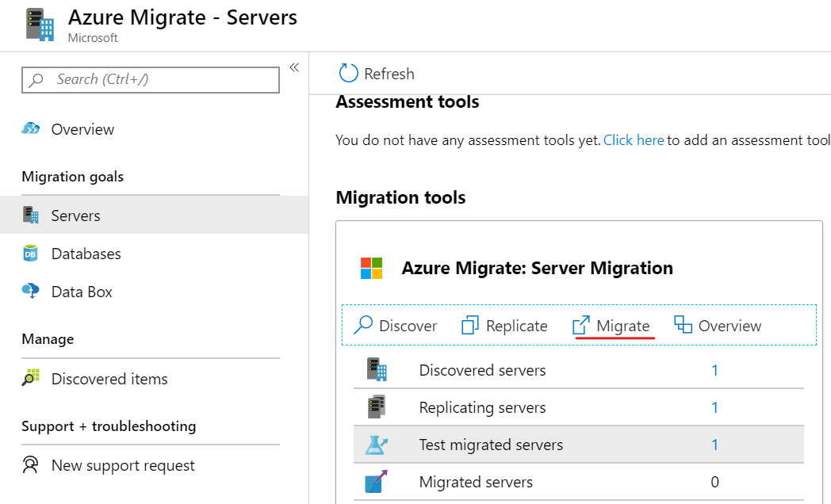Click the Replicate copy icon
This screenshot has height=504, width=831.
tap(470, 325)
